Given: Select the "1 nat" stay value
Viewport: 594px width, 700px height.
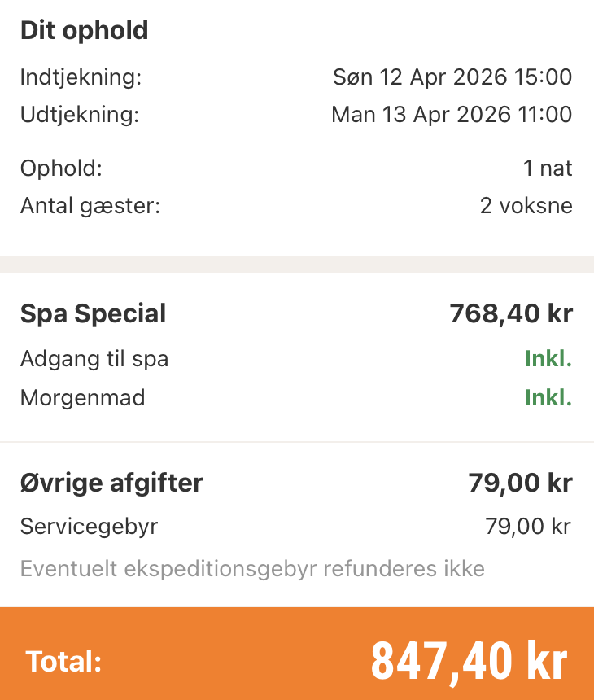Looking at the screenshot, I should (548, 168).
